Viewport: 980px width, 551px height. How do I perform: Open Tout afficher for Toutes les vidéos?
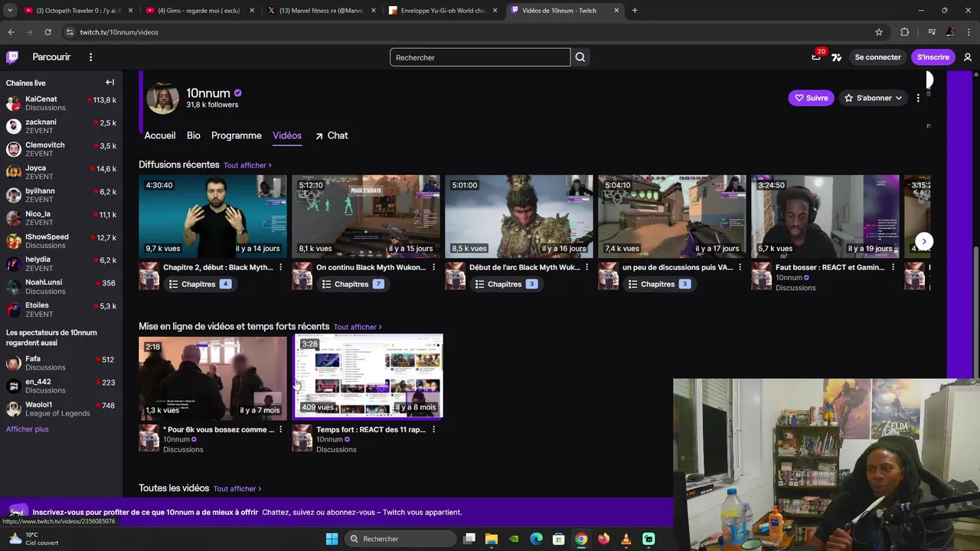pos(237,488)
